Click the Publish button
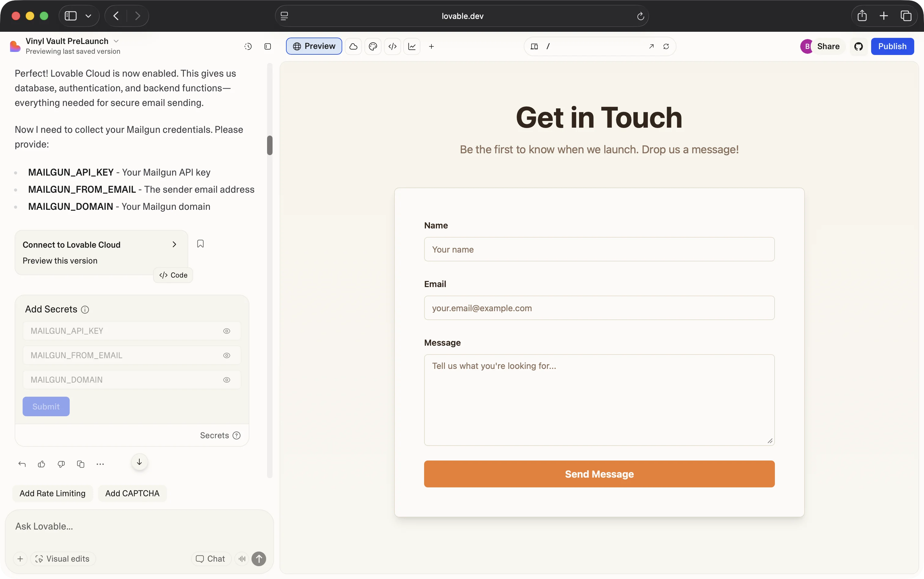 892,46
